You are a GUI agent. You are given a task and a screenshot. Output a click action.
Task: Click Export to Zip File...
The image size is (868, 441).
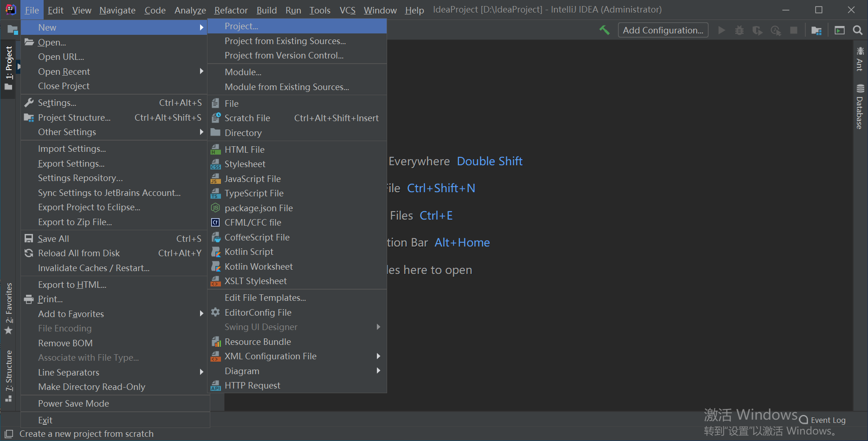(x=114, y=222)
